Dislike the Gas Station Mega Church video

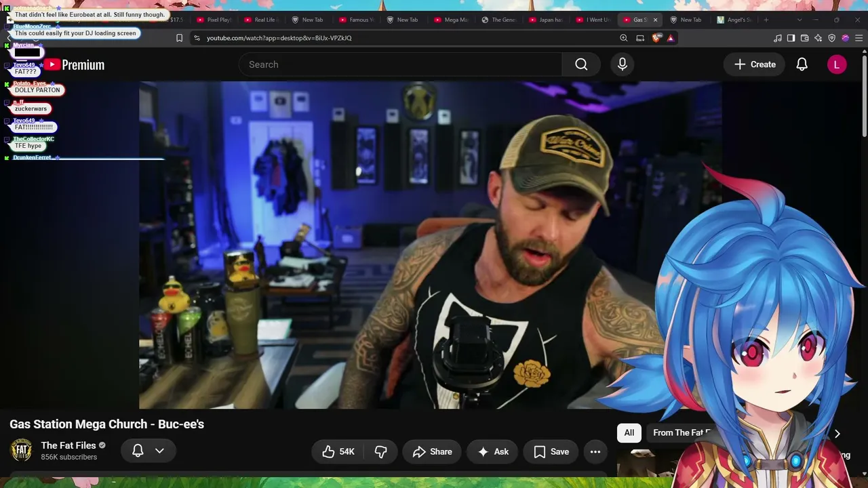tap(381, 451)
